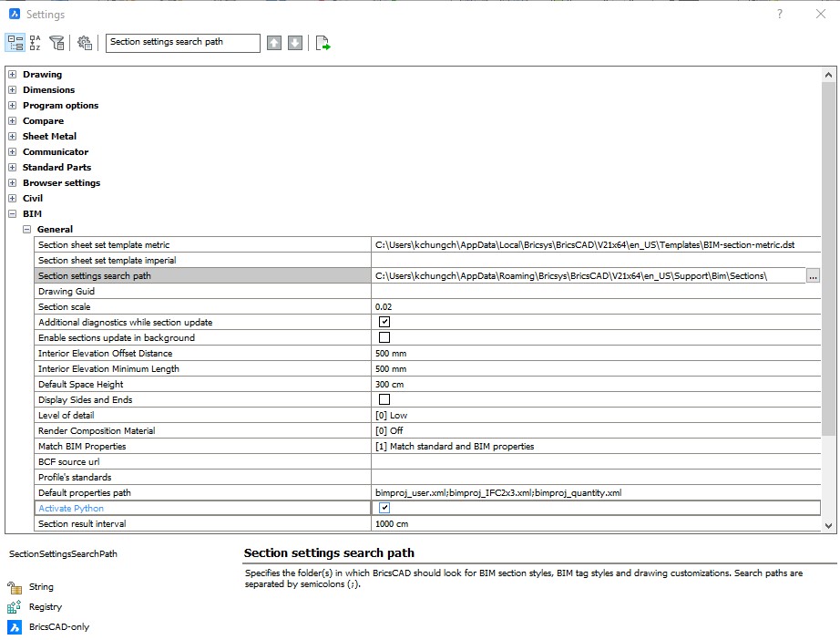The image size is (840, 640).
Task: Enable sections update in background checkbox
Action: coord(384,337)
